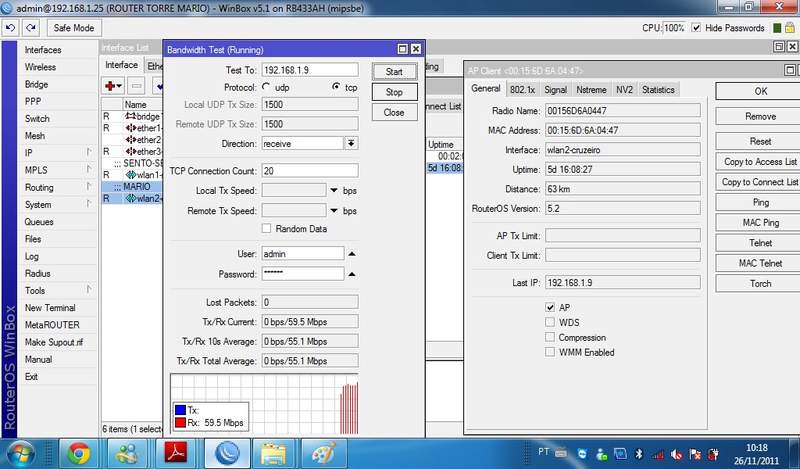
Task: Click the ether2 interface row icon
Action: tap(131, 139)
